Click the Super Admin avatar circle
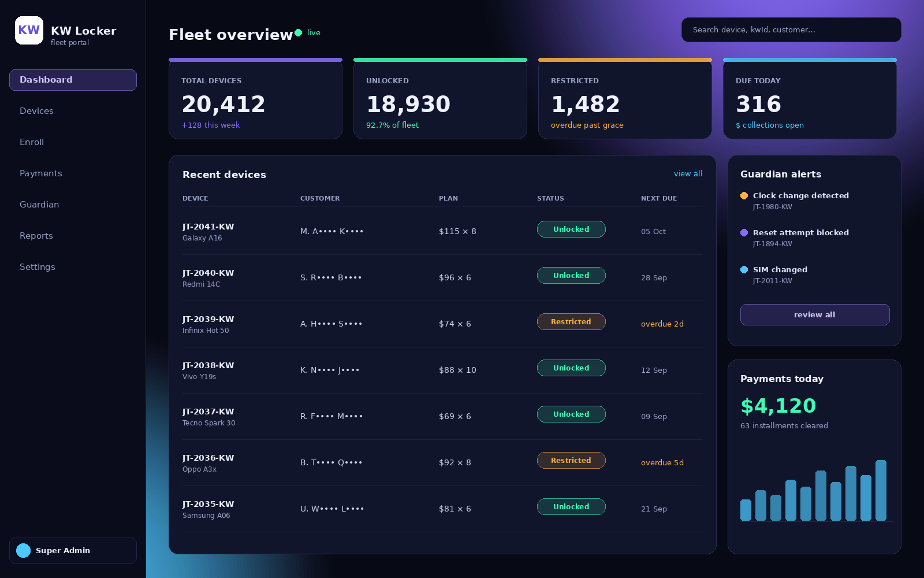 [x=23, y=550]
